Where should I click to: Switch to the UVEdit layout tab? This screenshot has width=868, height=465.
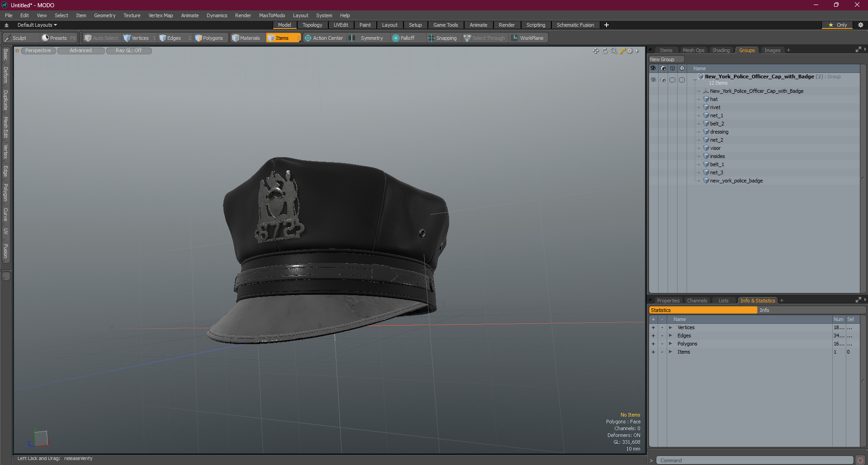coord(341,25)
